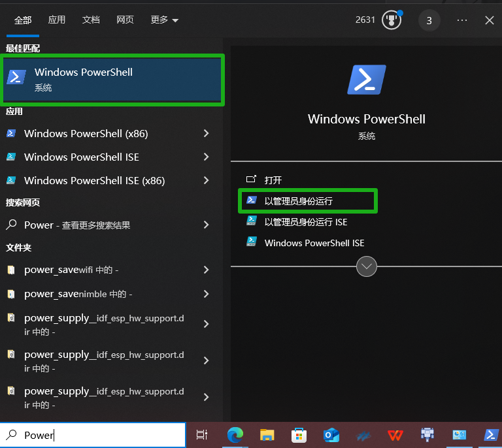Launch Microsoft Edge from the taskbar
The height and width of the screenshot is (448, 502).
tap(235, 435)
